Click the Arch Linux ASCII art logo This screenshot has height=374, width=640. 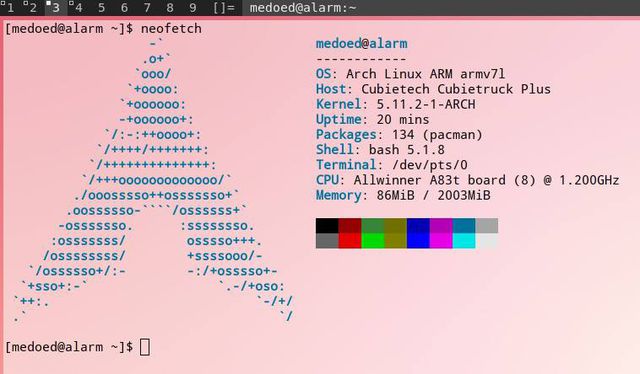[153, 180]
